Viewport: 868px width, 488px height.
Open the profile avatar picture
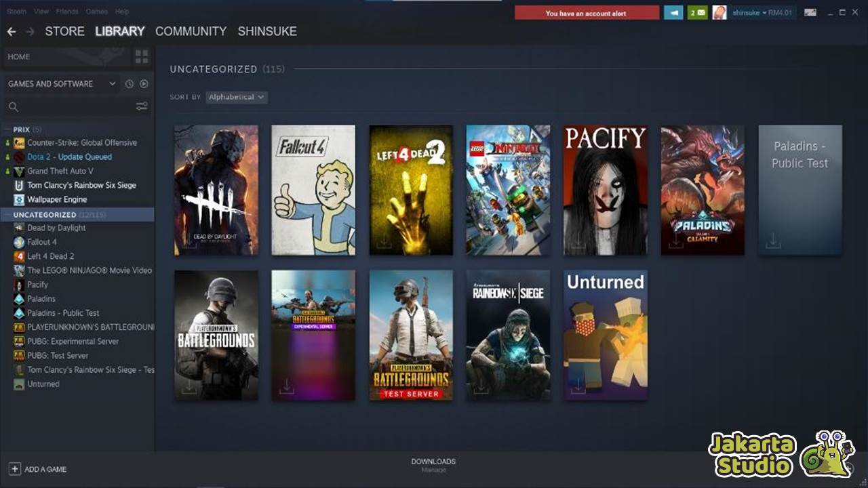click(x=719, y=13)
